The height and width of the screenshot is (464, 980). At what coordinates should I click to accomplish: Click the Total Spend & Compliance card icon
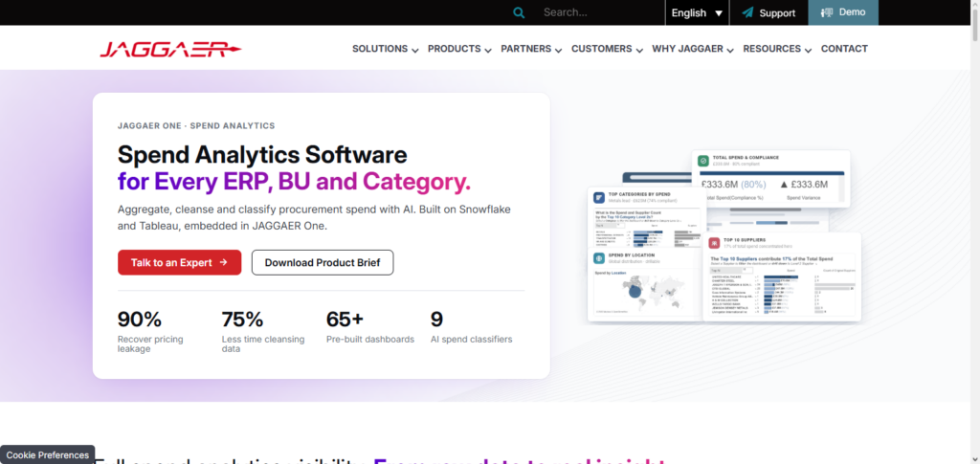[703, 161]
